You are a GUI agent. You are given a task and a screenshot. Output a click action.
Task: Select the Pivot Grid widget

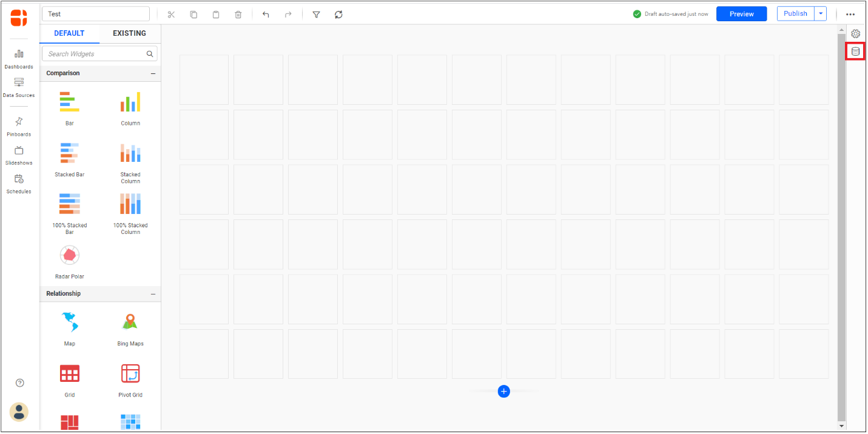pos(130,380)
